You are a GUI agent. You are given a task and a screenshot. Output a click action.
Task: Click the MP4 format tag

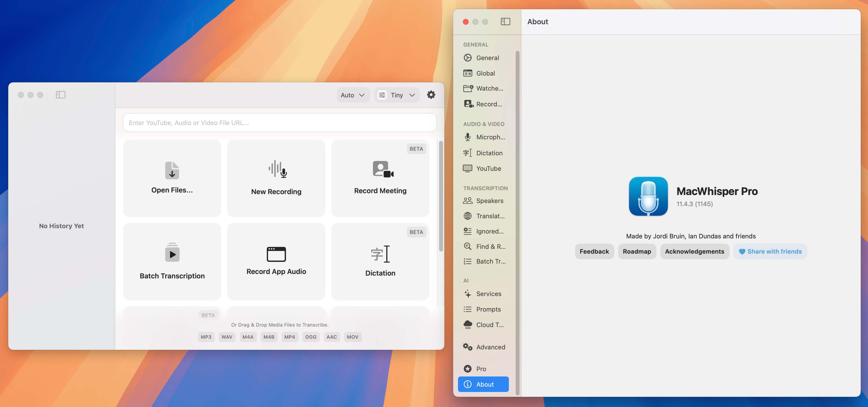(289, 337)
